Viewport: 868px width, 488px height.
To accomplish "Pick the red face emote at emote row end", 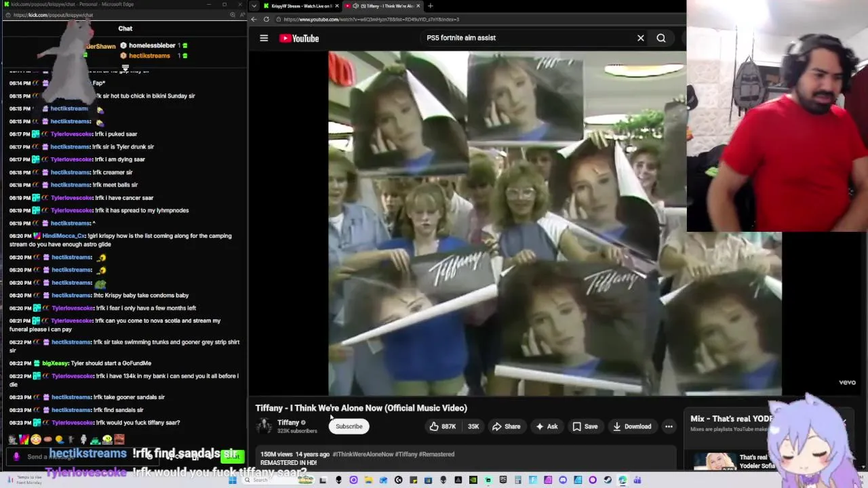I will tap(119, 439).
